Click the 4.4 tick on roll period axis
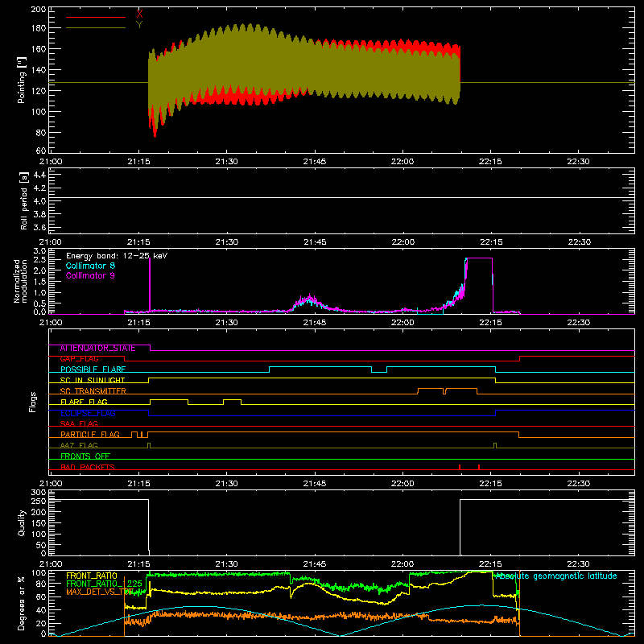The image size is (644, 644). 39,175
